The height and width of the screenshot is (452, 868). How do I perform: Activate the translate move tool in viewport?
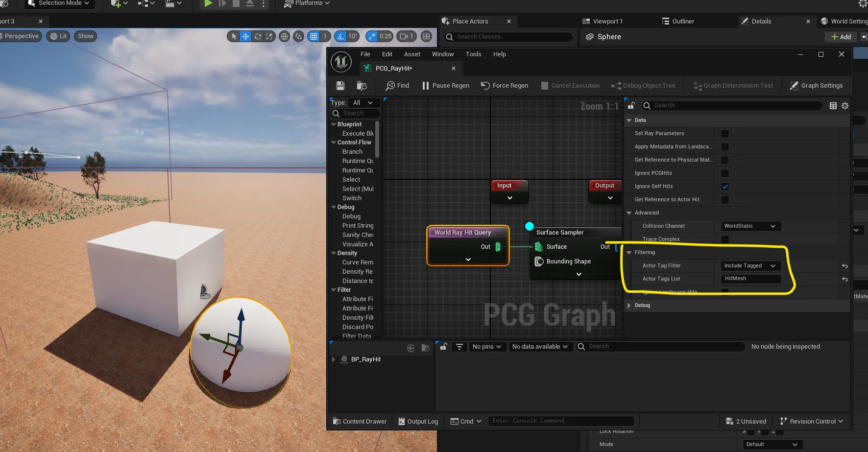coord(245,36)
